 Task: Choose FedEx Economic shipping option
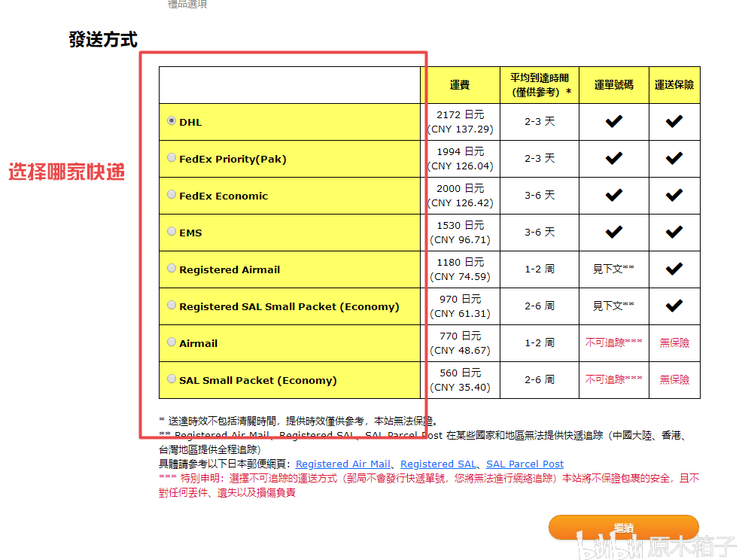tap(172, 194)
